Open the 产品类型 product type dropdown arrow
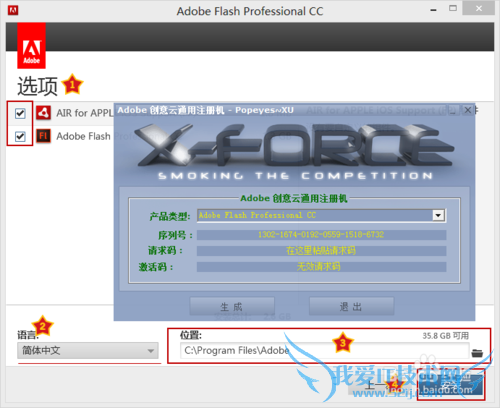 pos(438,215)
